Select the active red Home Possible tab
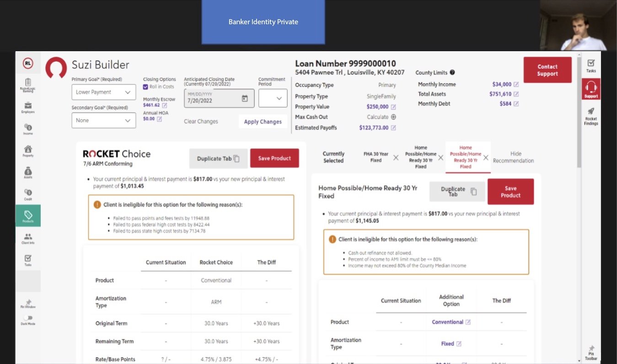 coord(466,157)
